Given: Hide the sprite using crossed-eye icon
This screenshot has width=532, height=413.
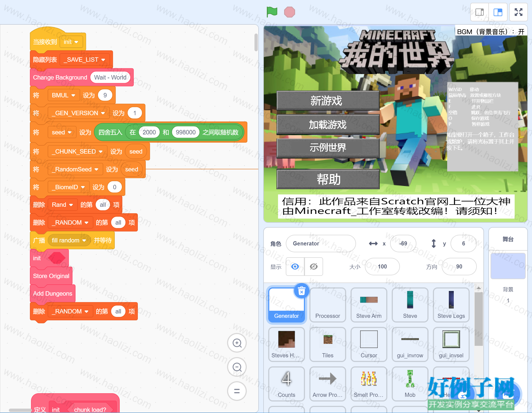Looking at the screenshot, I should pyautogui.click(x=313, y=266).
